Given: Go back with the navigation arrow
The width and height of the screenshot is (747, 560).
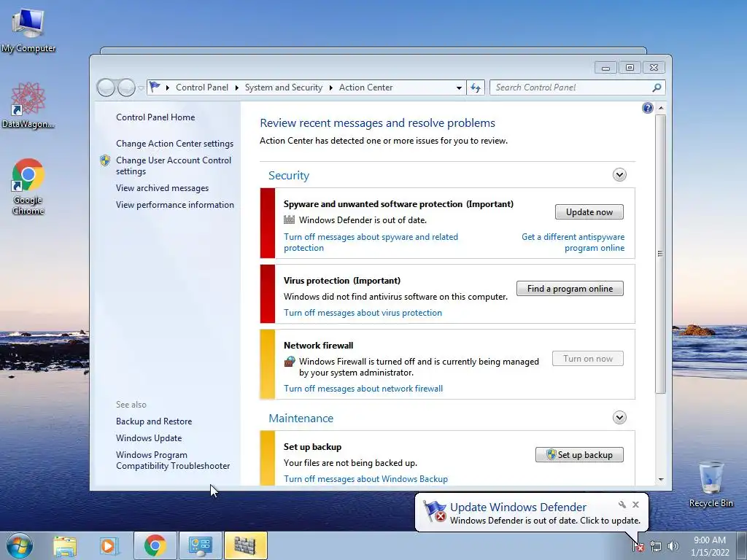Looking at the screenshot, I should [x=106, y=87].
